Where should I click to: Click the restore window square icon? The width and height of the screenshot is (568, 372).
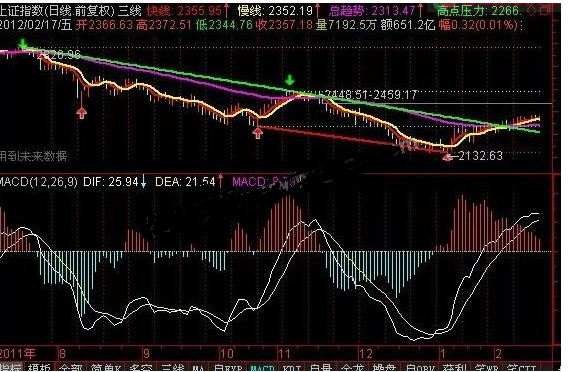point(544,11)
